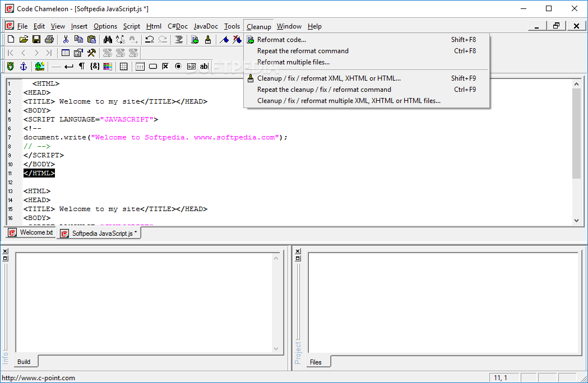This screenshot has width=588, height=383.
Task: Clear bookmarks with crossed flag icon
Action: [237, 39]
